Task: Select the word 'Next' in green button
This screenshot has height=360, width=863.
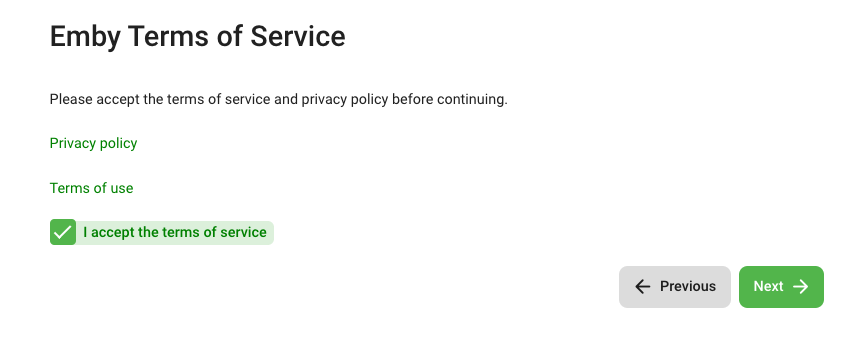Action: [x=768, y=286]
